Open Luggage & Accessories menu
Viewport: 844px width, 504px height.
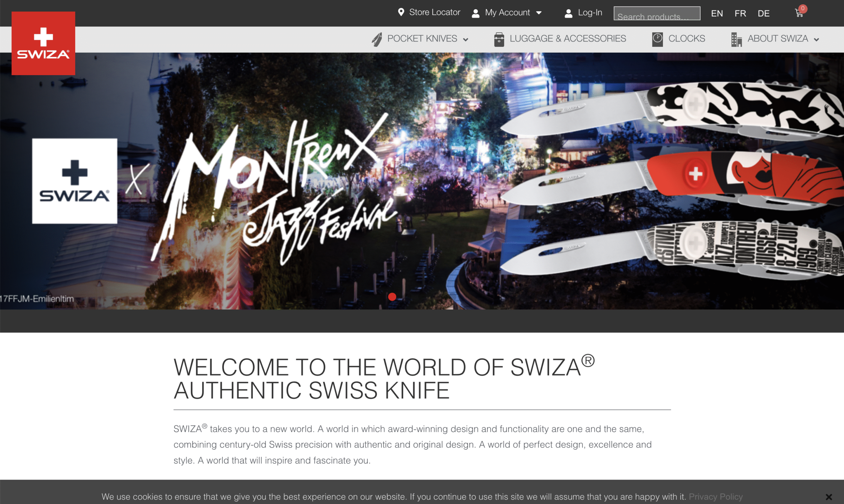pos(568,39)
